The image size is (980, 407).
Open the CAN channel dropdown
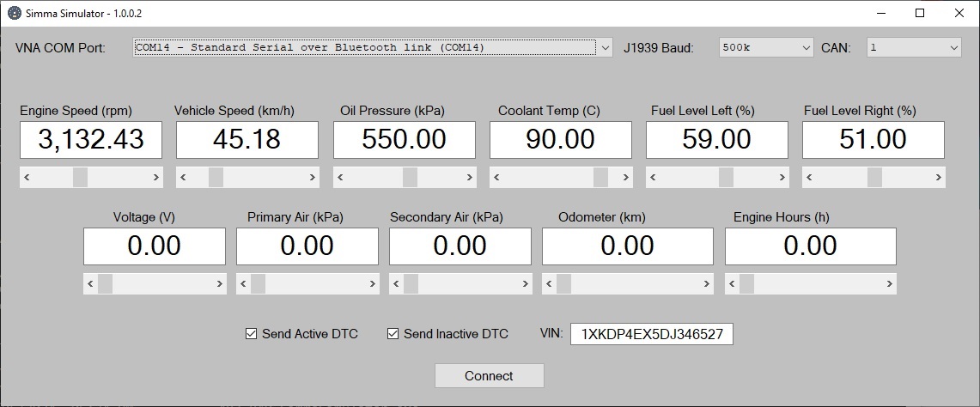coord(953,48)
